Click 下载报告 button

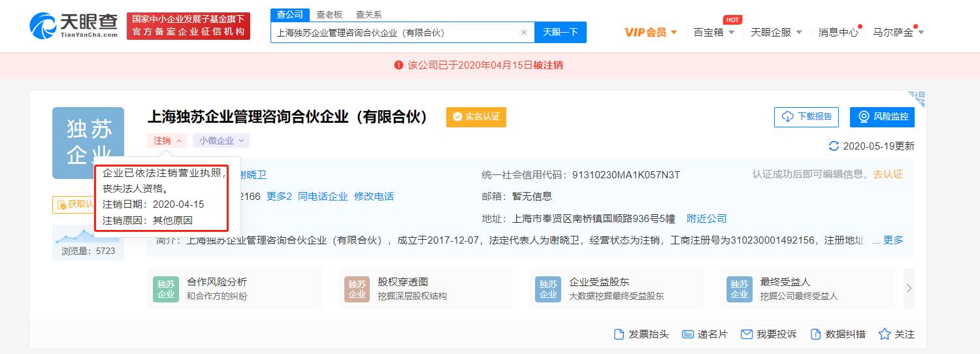[806, 117]
